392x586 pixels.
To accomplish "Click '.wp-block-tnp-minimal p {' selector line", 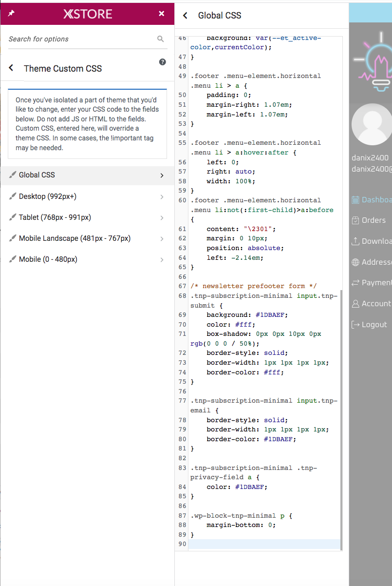I will [241, 515].
